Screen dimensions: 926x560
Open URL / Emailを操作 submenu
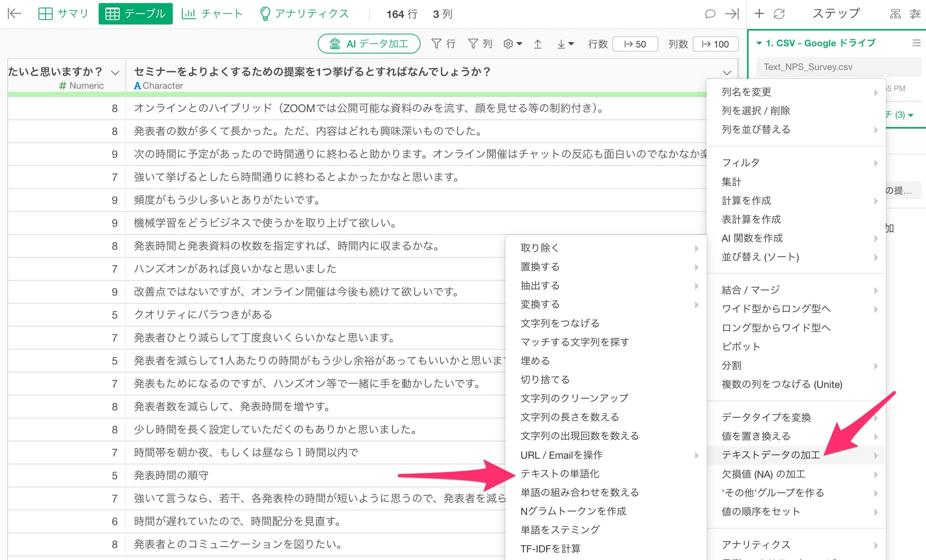click(606, 455)
